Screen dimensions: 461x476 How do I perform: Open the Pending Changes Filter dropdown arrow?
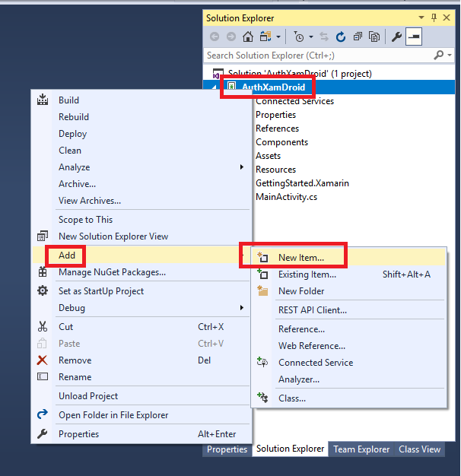[x=311, y=37]
